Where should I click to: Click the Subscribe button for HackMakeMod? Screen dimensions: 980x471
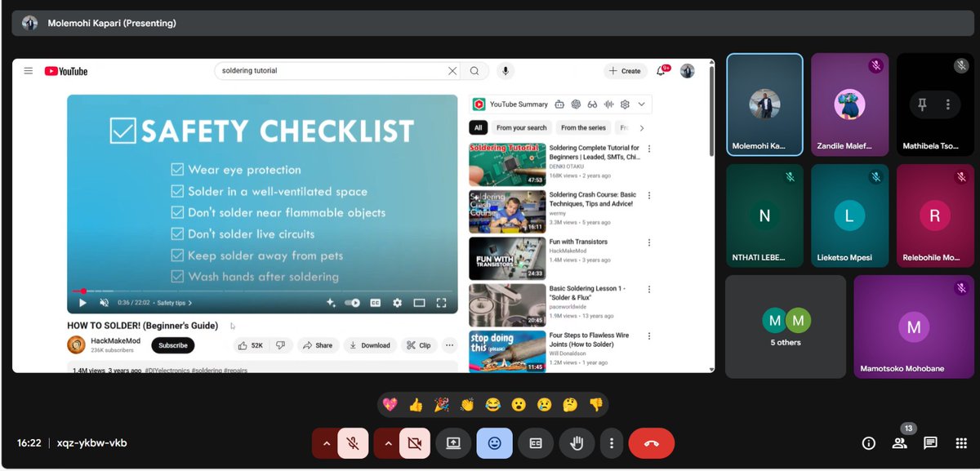[x=173, y=345]
